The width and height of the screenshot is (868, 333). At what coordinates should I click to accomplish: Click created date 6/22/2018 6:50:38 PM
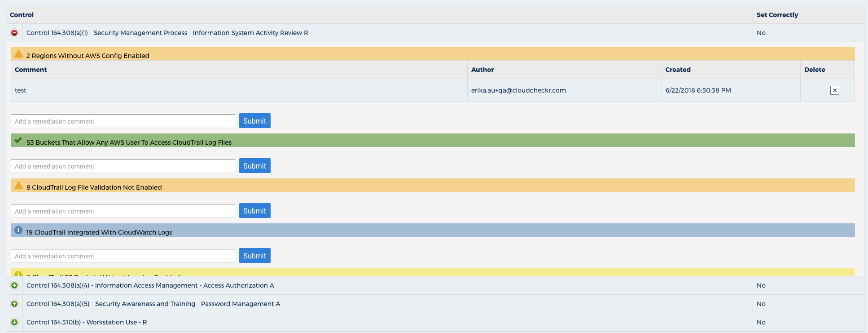click(698, 90)
